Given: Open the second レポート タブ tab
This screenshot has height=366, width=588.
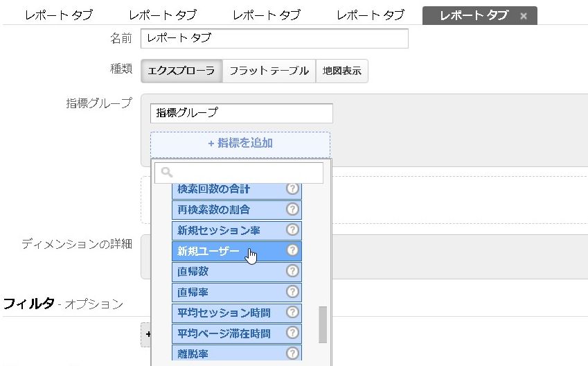Looking at the screenshot, I should click(163, 15).
